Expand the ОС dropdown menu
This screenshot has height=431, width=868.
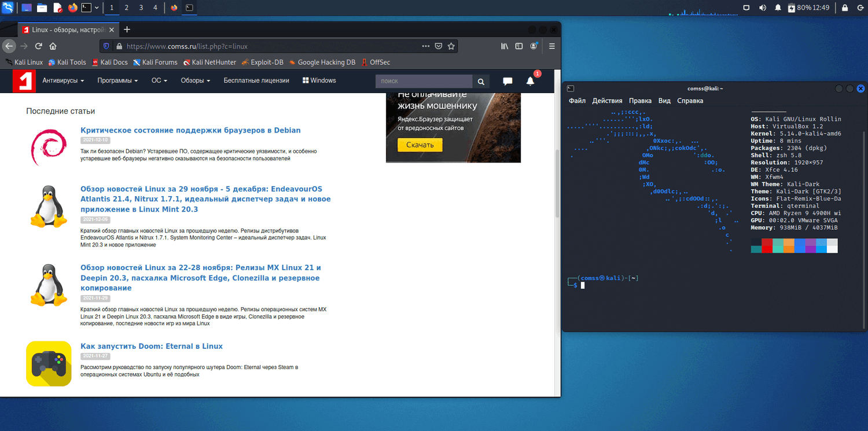coord(159,81)
